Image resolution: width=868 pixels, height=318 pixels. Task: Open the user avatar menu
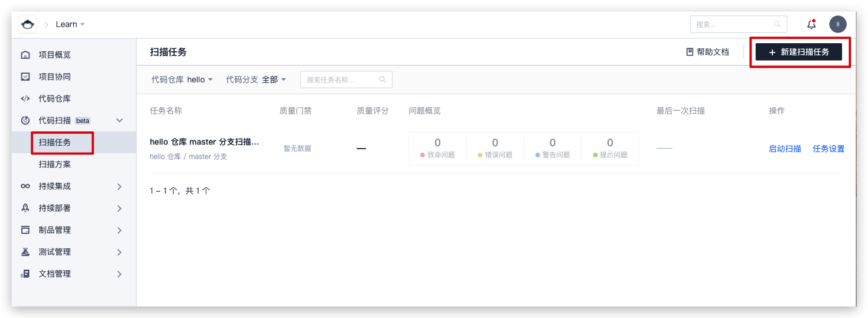(x=838, y=24)
